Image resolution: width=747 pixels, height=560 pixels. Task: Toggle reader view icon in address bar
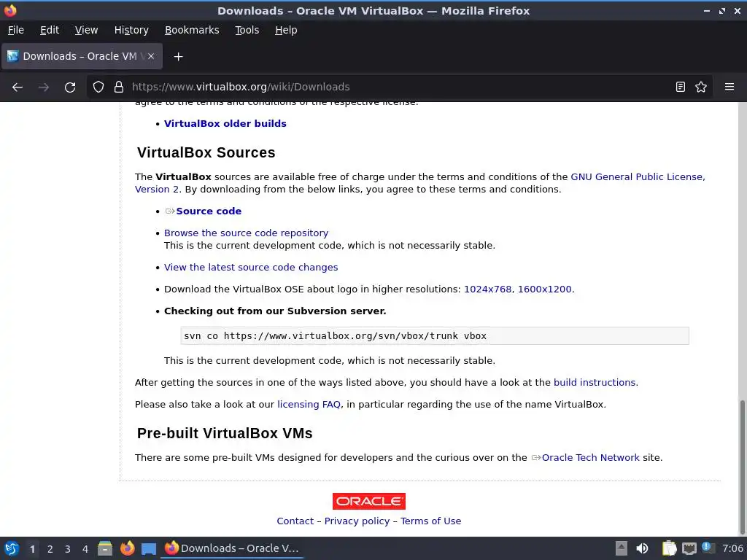681,87
